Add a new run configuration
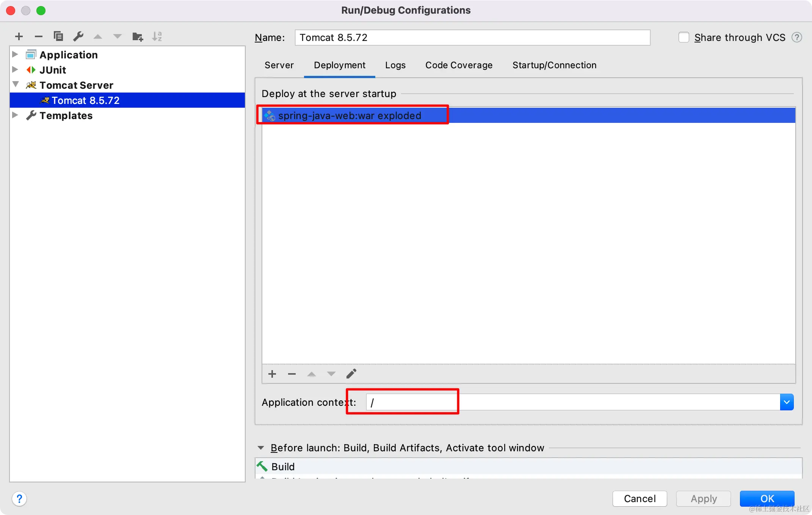The height and width of the screenshot is (515, 812). click(19, 36)
